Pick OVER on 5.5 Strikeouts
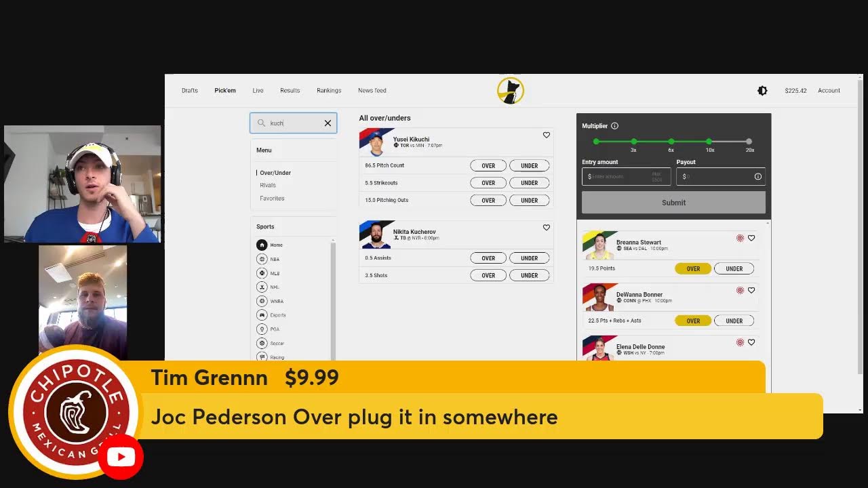 click(x=488, y=183)
